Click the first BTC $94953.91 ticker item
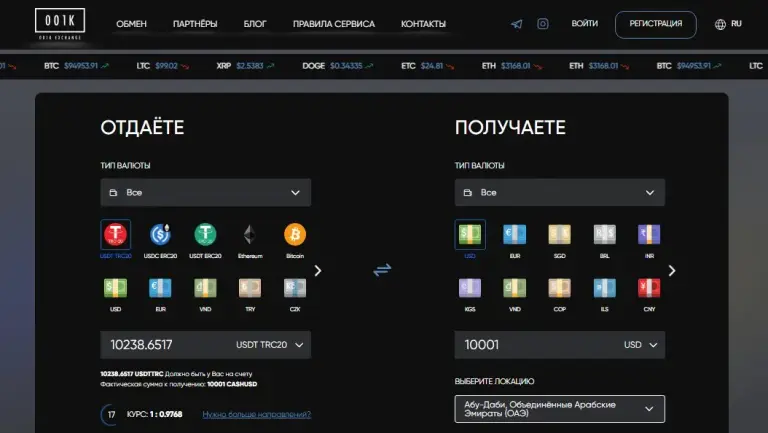This screenshot has height=433, width=768. [x=76, y=66]
